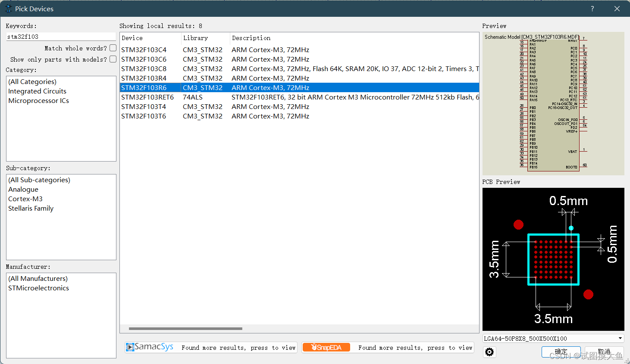Viewport: 630px width, 364px height.
Task: Click the SamacSys logo icon
Action: tap(129, 347)
